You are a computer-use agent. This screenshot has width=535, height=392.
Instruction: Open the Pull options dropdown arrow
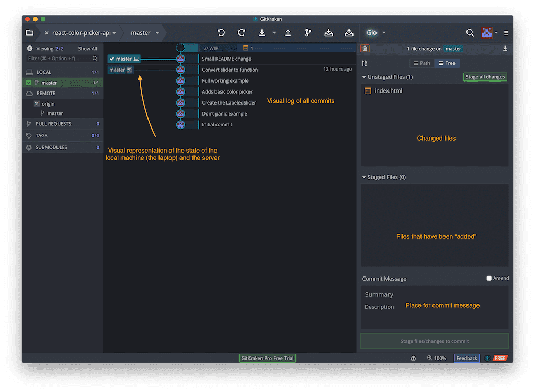(x=274, y=33)
